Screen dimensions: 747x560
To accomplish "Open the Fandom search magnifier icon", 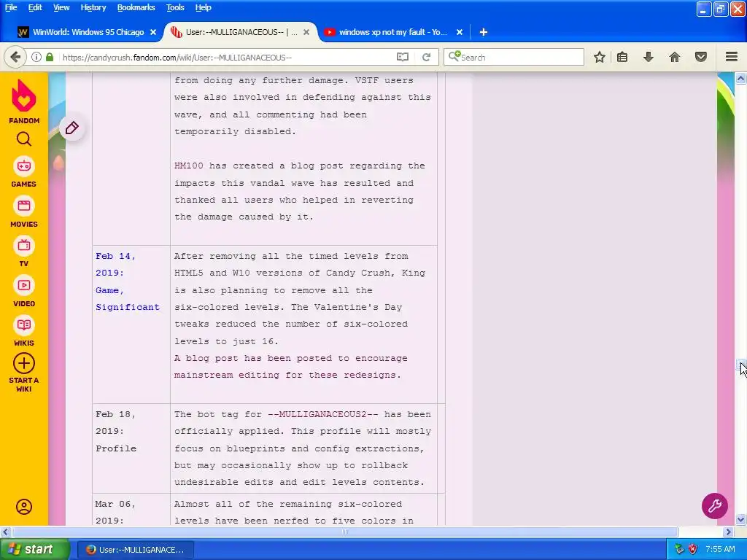I will (x=24, y=139).
